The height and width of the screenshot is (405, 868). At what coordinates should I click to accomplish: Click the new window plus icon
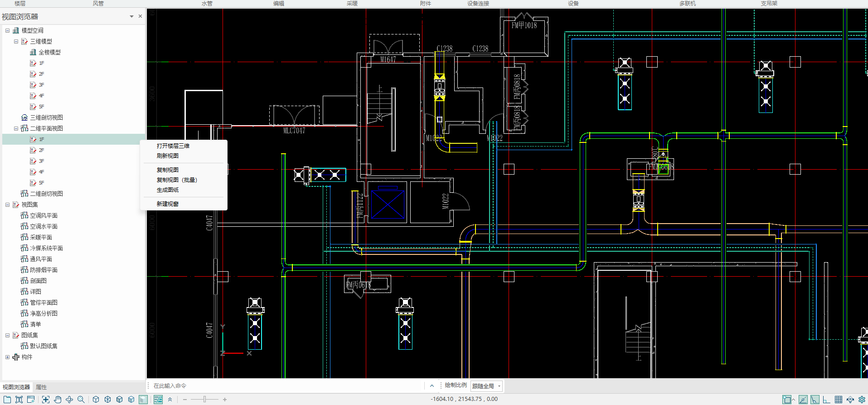pos(31,400)
